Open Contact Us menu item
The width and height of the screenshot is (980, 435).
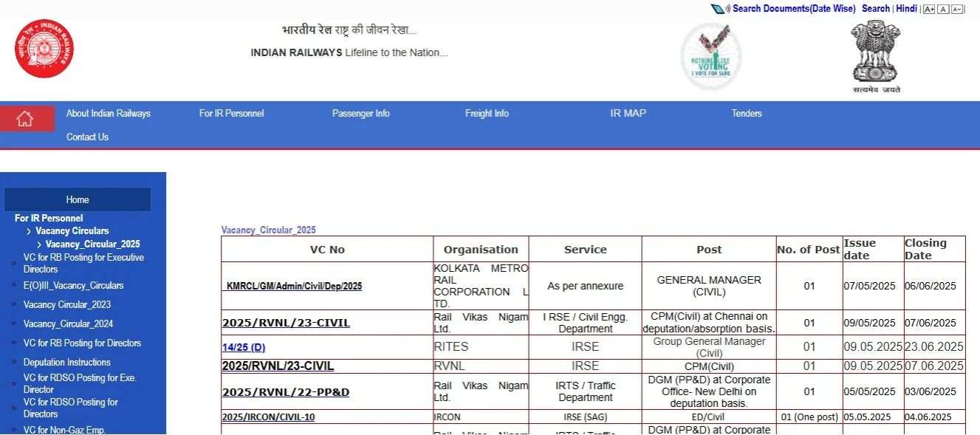coord(87,137)
